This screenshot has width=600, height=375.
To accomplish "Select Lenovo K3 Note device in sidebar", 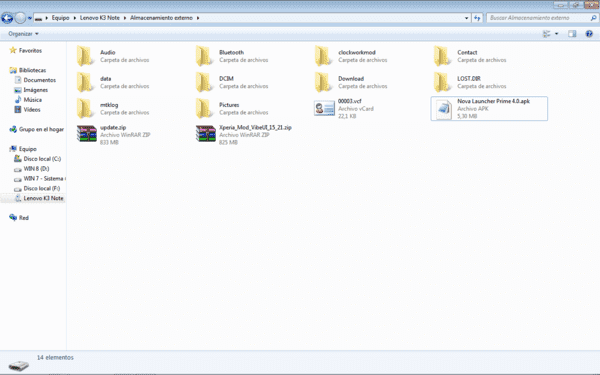I will (43, 198).
